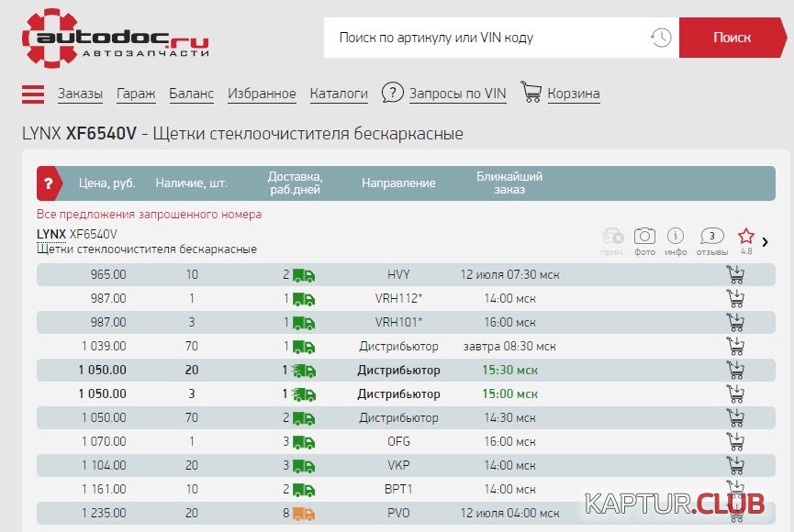
Task: Add the VKP offer to cart
Action: coord(735,465)
